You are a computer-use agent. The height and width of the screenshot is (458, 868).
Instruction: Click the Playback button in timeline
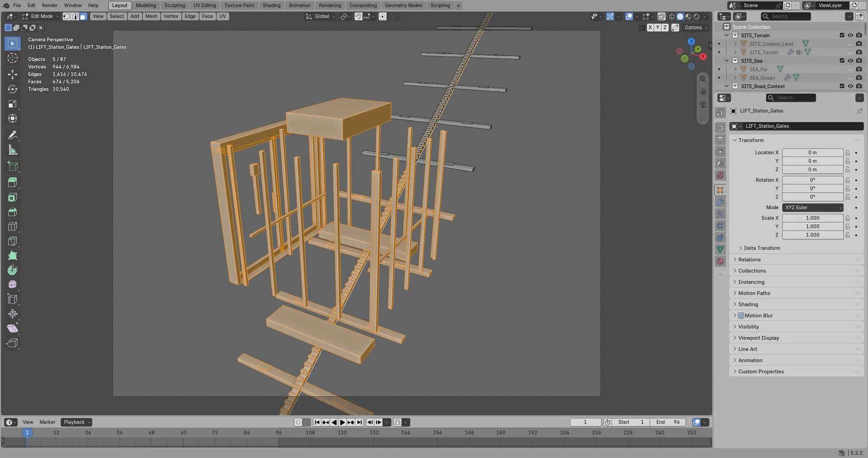pyautogui.click(x=76, y=422)
